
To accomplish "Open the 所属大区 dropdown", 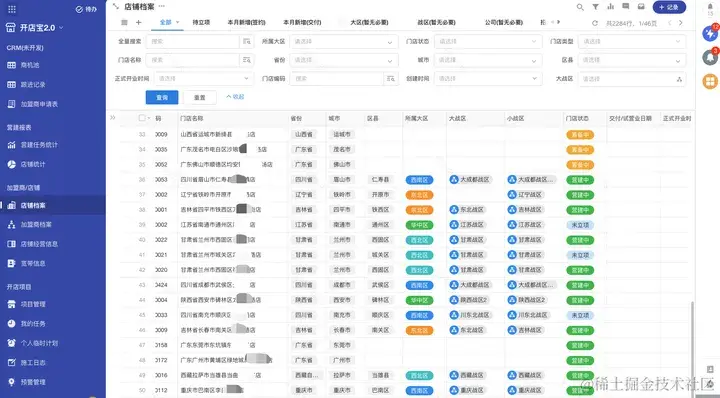I will (x=344, y=41).
